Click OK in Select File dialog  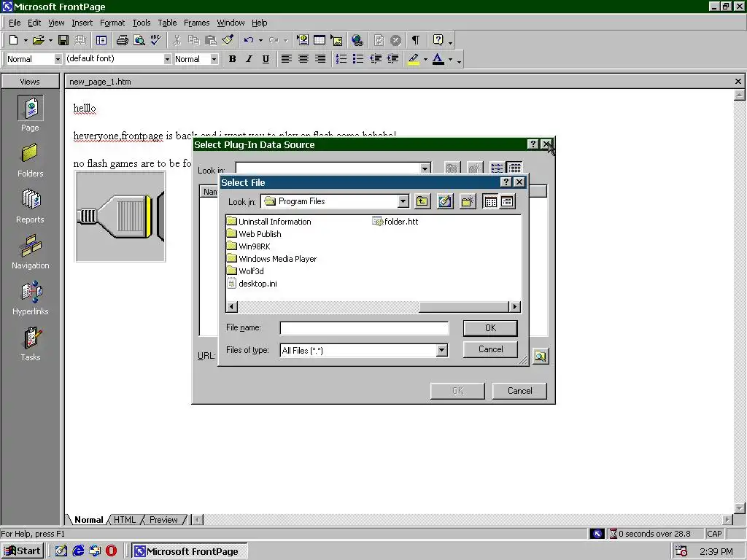[x=490, y=327]
